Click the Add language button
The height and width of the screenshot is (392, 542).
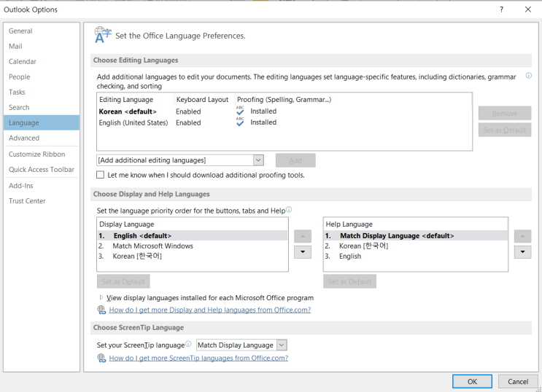[x=295, y=160]
